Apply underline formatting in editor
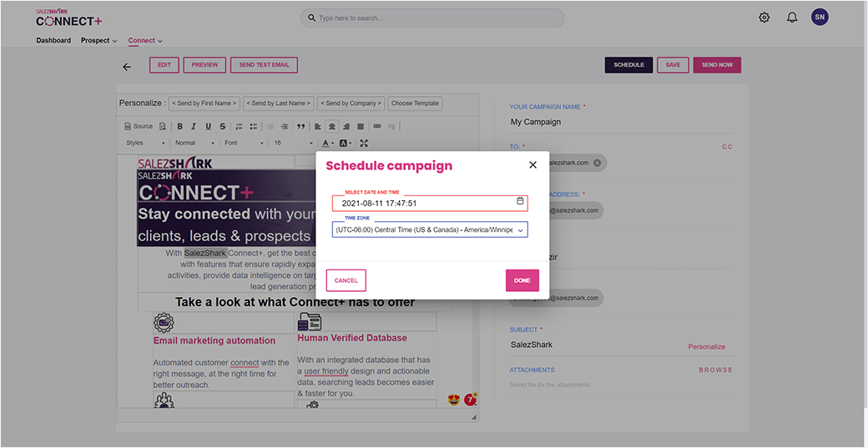The height and width of the screenshot is (448, 868). pos(208,127)
